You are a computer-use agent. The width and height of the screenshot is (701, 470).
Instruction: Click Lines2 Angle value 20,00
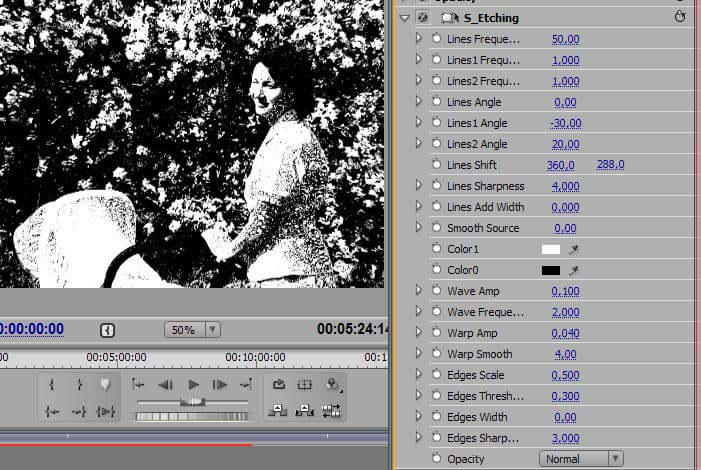coord(566,144)
